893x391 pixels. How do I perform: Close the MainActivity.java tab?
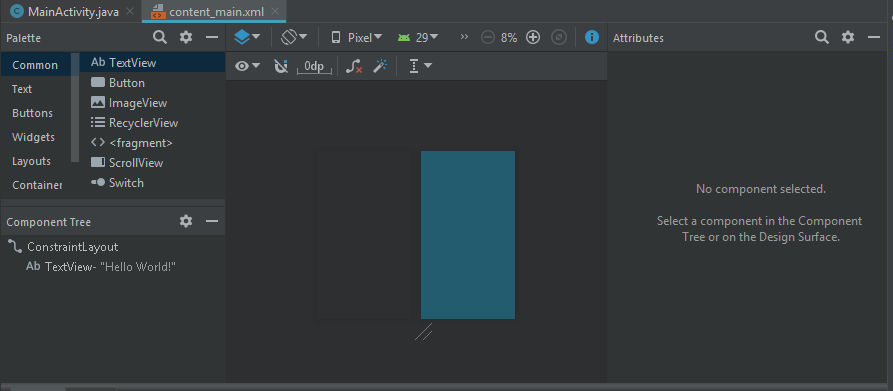(130, 11)
